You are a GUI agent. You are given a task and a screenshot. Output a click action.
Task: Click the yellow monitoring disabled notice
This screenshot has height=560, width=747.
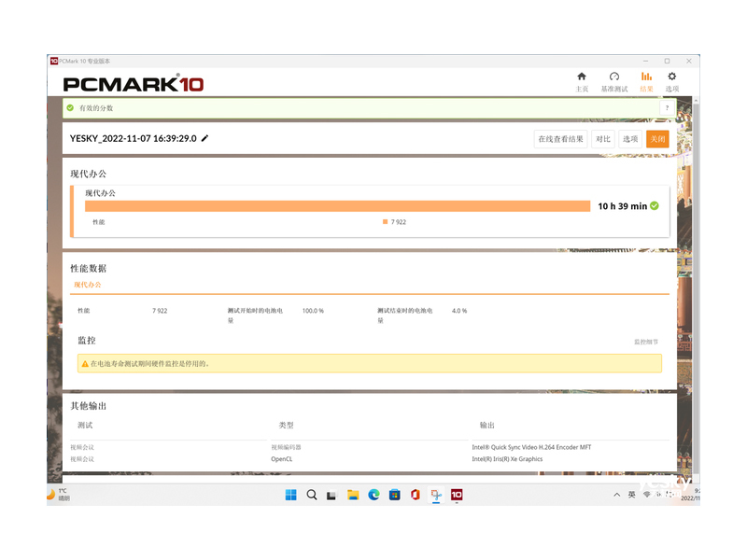click(x=369, y=364)
